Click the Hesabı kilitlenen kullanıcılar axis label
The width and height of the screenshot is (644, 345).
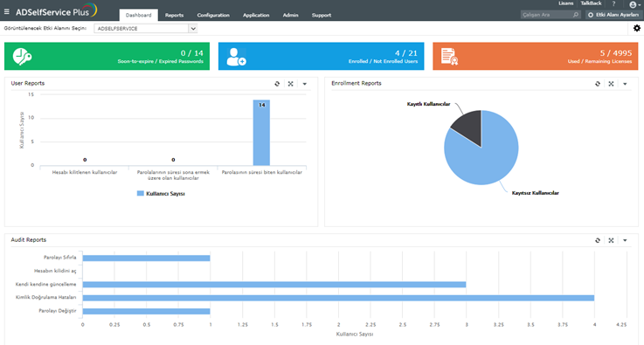pyautogui.click(x=85, y=173)
